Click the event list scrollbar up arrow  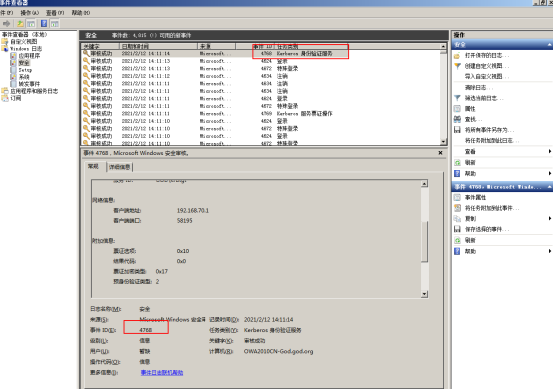click(444, 47)
